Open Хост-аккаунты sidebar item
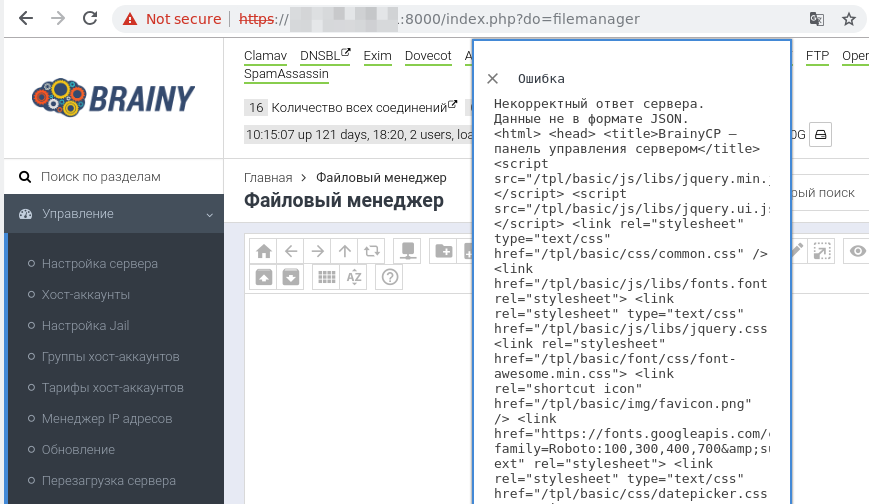This screenshot has height=504, width=869. point(85,295)
